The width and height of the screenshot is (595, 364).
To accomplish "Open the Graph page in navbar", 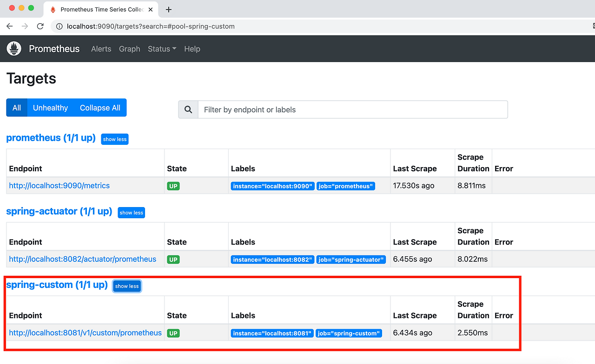I will click(x=130, y=49).
